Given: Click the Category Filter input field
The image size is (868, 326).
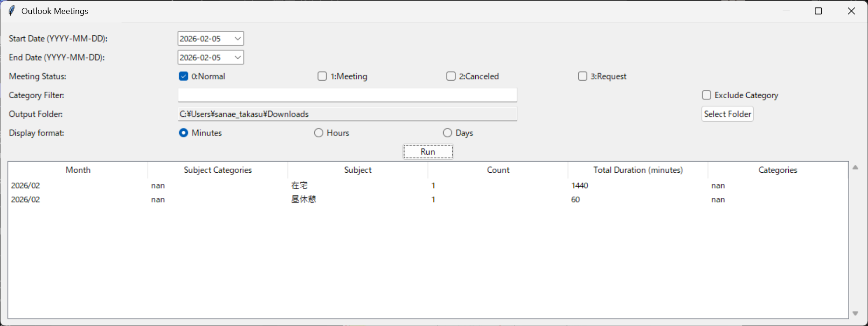Looking at the screenshot, I should point(347,95).
